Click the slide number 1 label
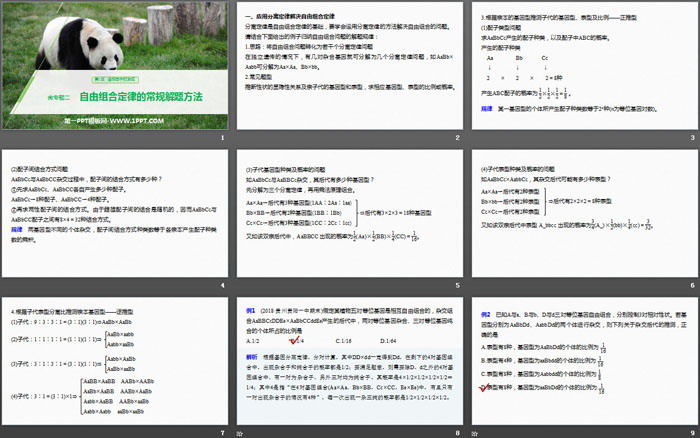Screen dimensions: 700x438 221,138
